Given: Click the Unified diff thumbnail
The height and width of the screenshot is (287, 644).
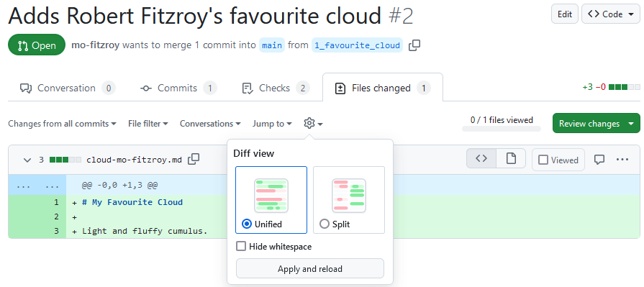Looking at the screenshot, I should pyautogui.click(x=271, y=196).
